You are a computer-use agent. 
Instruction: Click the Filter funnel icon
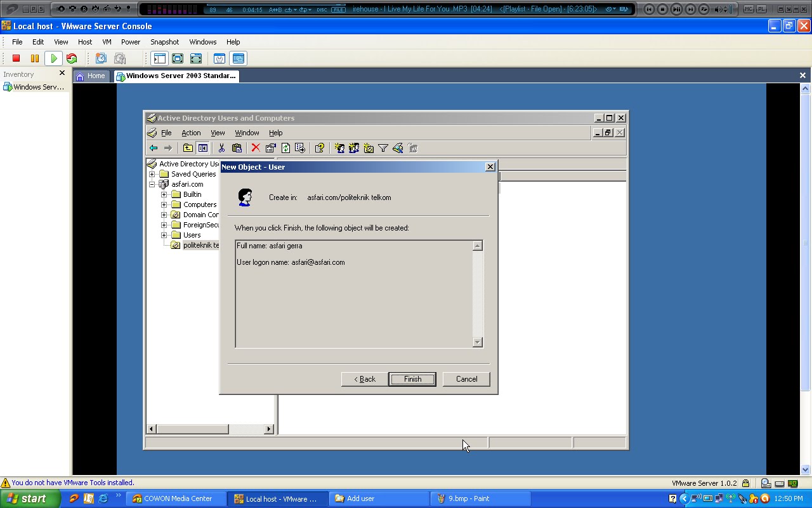(x=383, y=148)
